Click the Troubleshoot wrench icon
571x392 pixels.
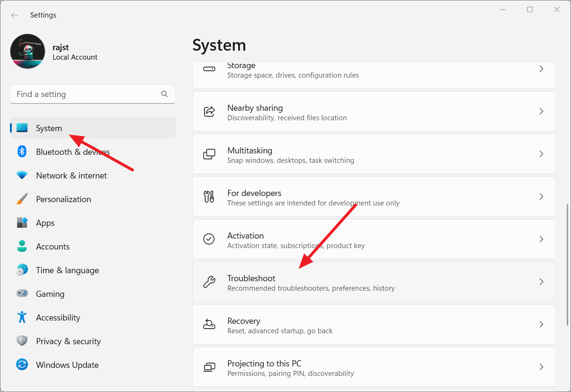(x=209, y=282)
